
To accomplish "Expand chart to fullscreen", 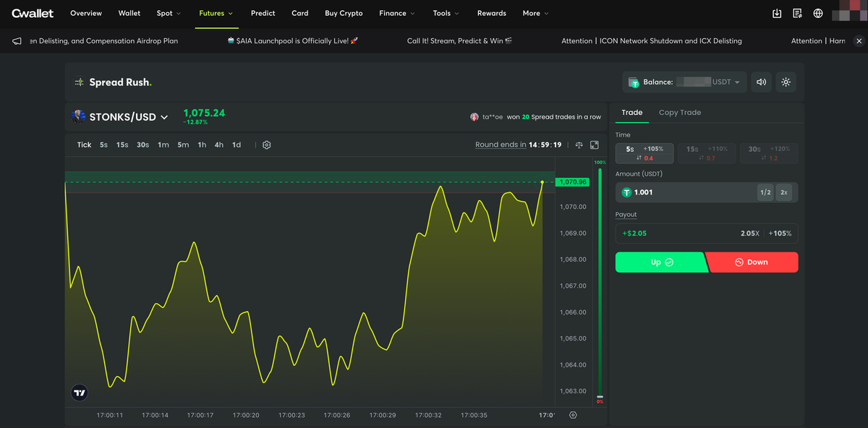I will coord(595,145).
